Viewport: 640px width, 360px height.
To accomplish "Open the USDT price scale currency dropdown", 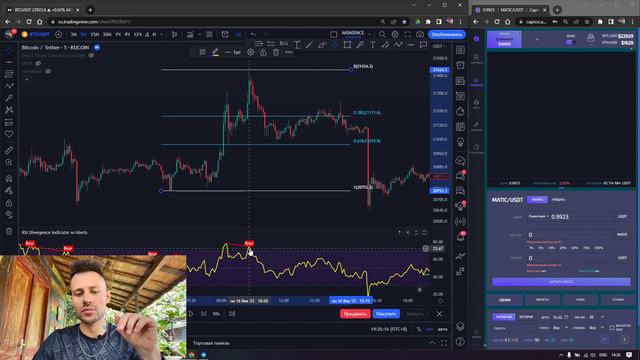I will point(439,46).
